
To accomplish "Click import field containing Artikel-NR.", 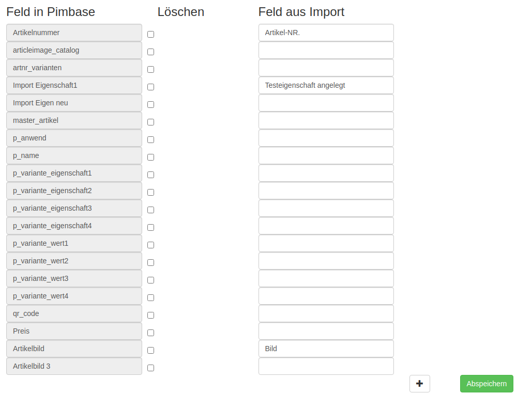I will (326, 33).
